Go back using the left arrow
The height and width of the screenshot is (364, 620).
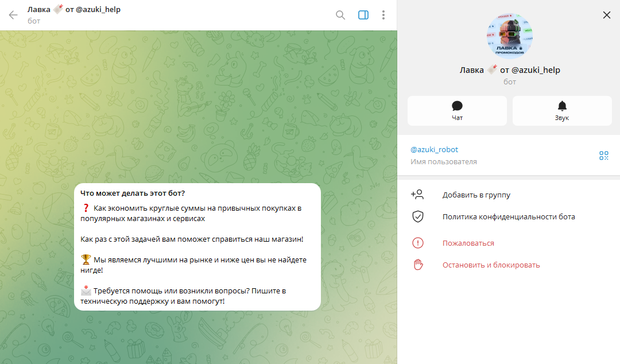(13, 15)
